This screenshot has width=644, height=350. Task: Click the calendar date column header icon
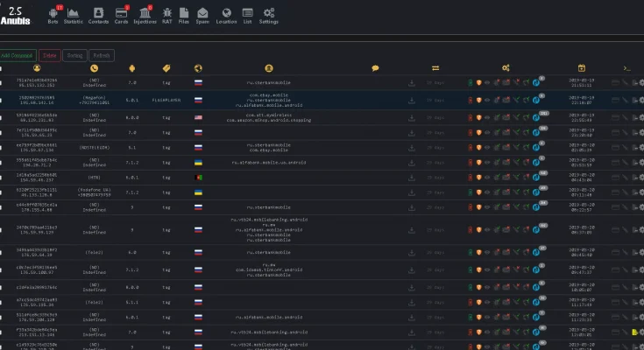[x=582, y=67]
